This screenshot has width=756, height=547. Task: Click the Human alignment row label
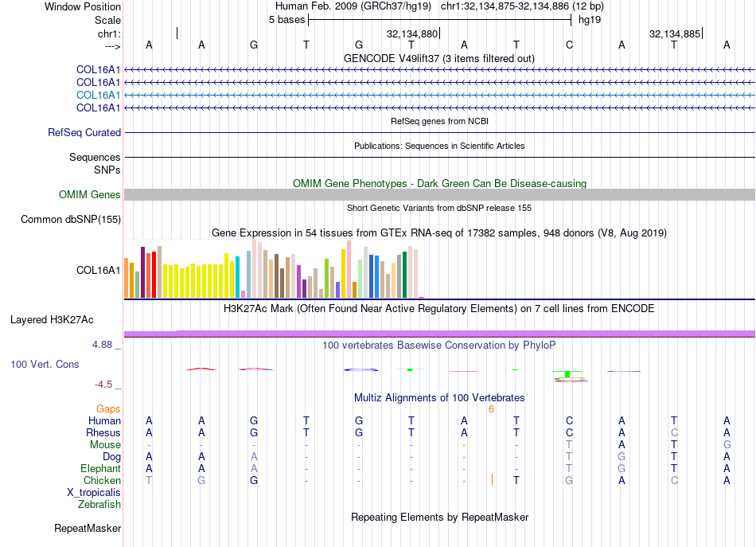pos(104,420)
